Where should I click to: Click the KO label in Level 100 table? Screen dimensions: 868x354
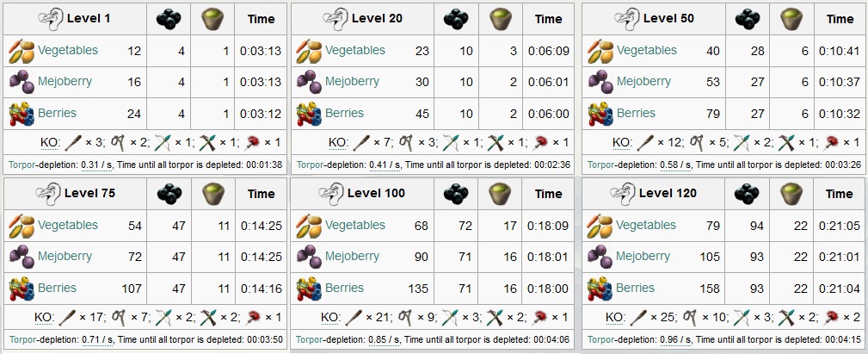tap(329, 318)
